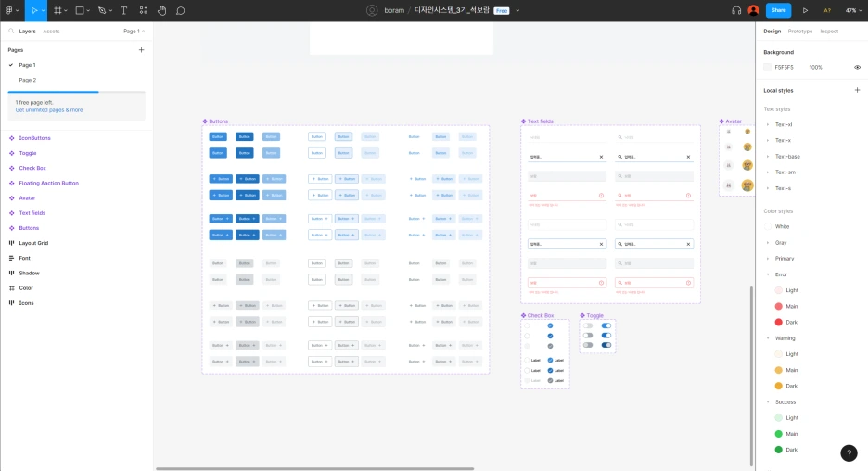Open the Page 1 dropdown in Layers header

[134, 31]
